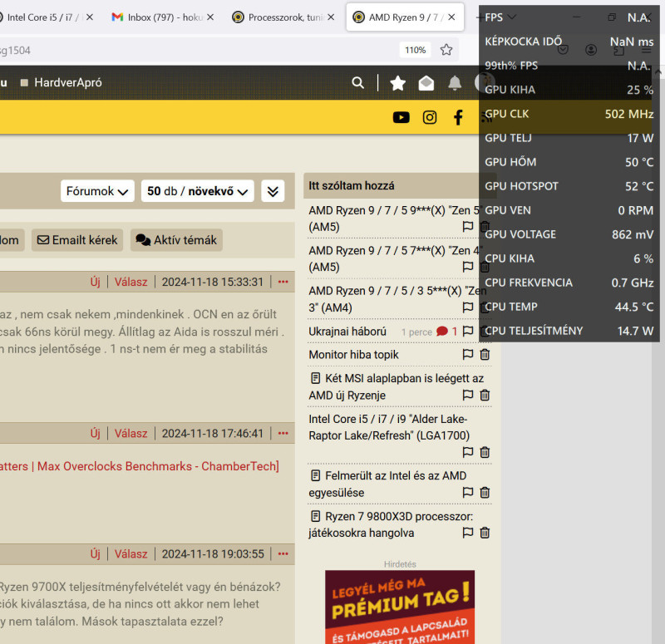Screen dimensions: 665x644
Task: Visit the Instagram icon
Action: (x=430, y=117)
